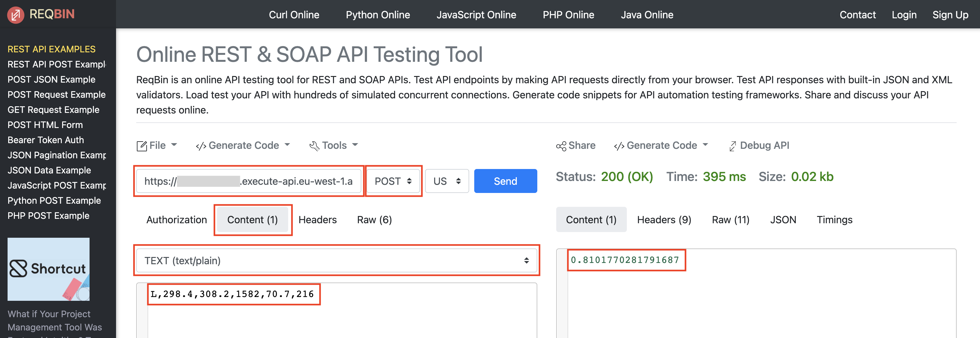The width and height of the screenshot is (980, 338).
Task: Open Java Online page
Action: click(647, 15)
